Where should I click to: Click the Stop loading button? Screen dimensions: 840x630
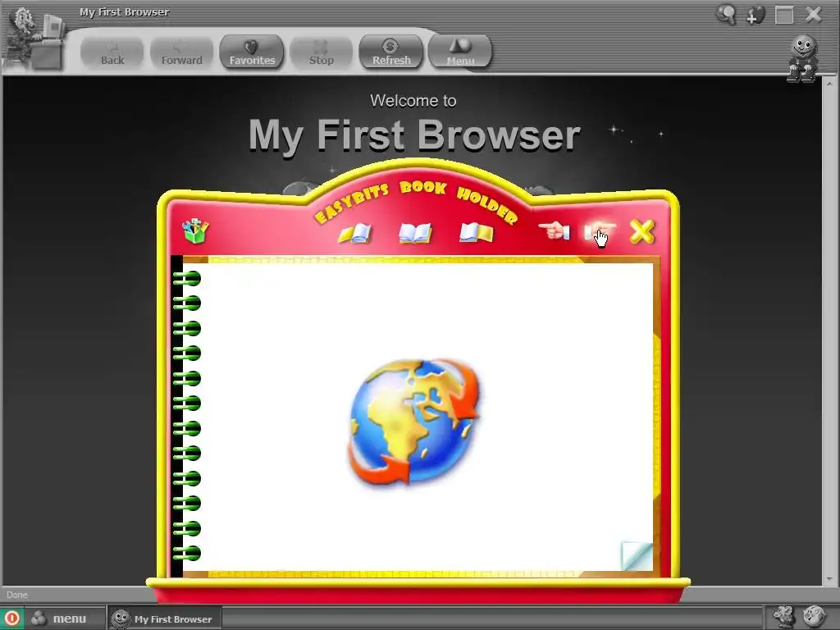322,52
